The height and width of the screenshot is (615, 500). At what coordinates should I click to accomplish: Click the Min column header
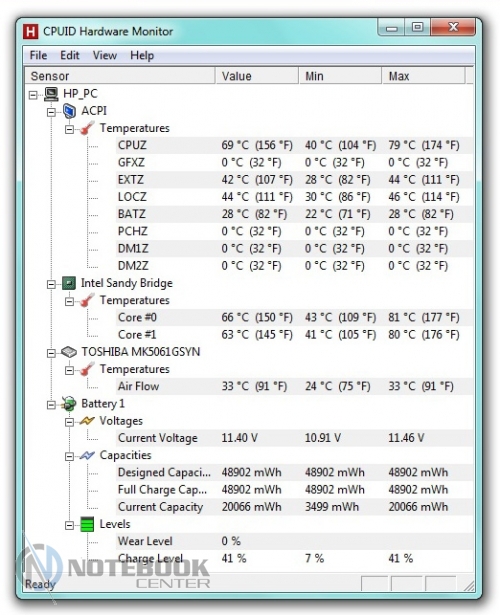tap(340, 76)
